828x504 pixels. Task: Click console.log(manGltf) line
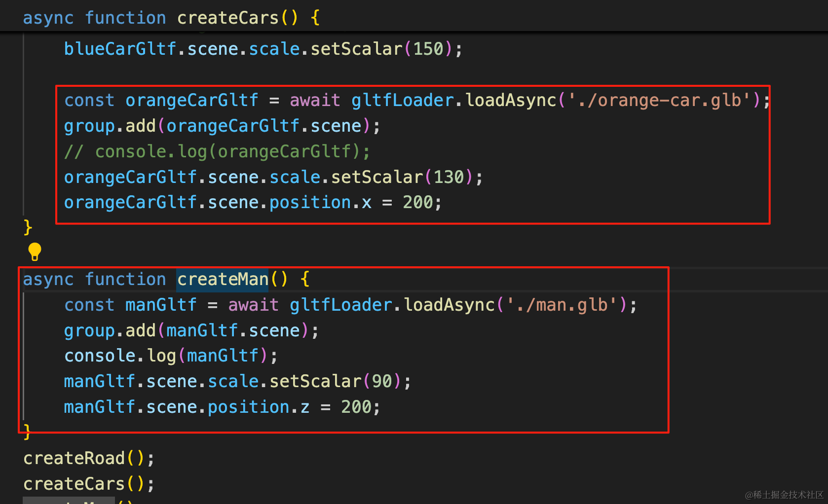point(171,356)
